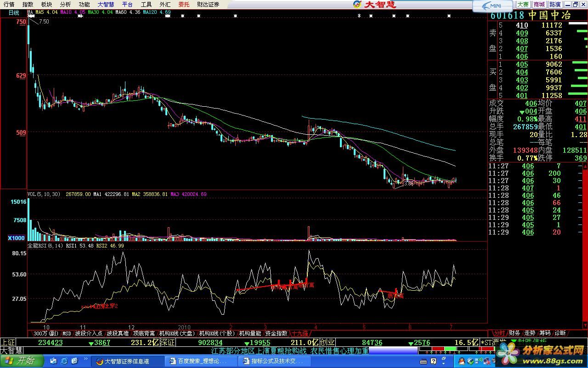
Task: Open the 分析 menu
Action: 65,5
